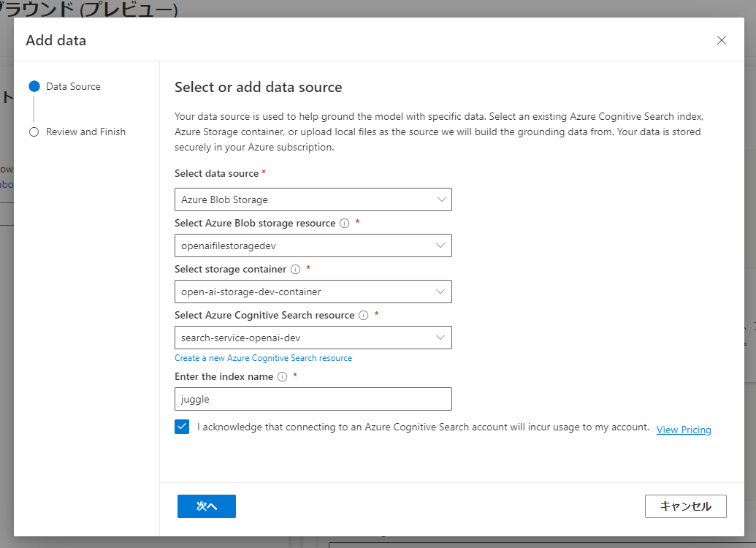Click the Add data dialog title

click(56, 40)
